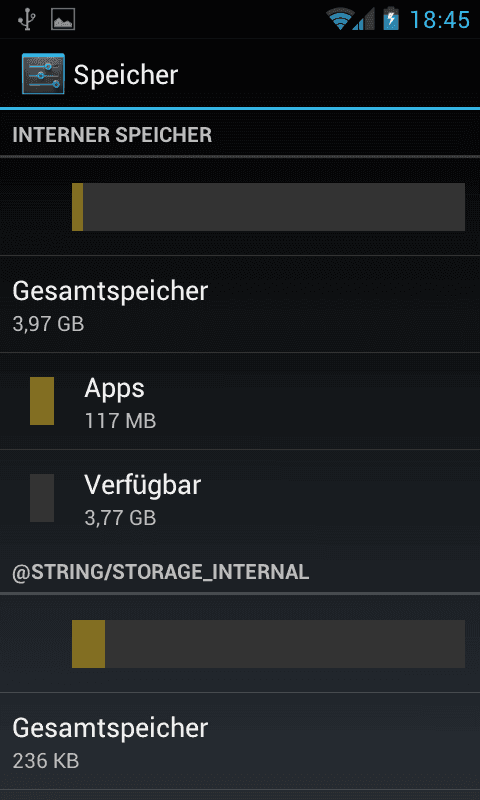
Task: Tap the USB connection icon in status bar
Action: (27, 19)
